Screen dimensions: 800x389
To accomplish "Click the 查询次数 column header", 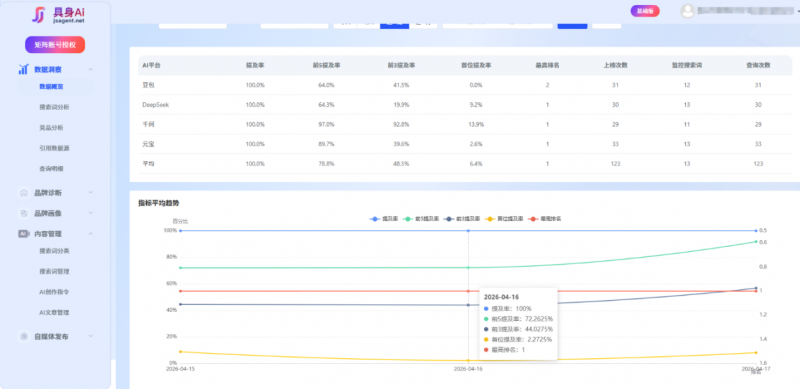I will (758, 65).
